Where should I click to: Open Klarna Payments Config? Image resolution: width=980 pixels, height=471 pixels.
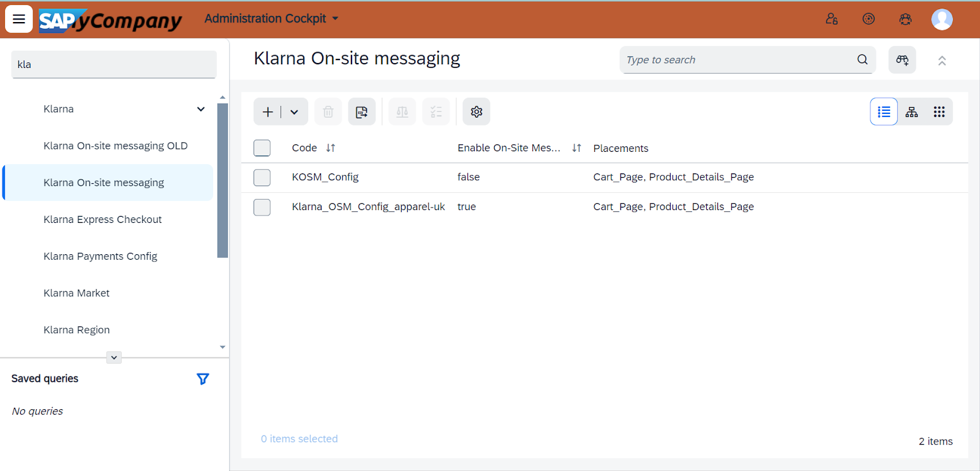pos(100,256)
